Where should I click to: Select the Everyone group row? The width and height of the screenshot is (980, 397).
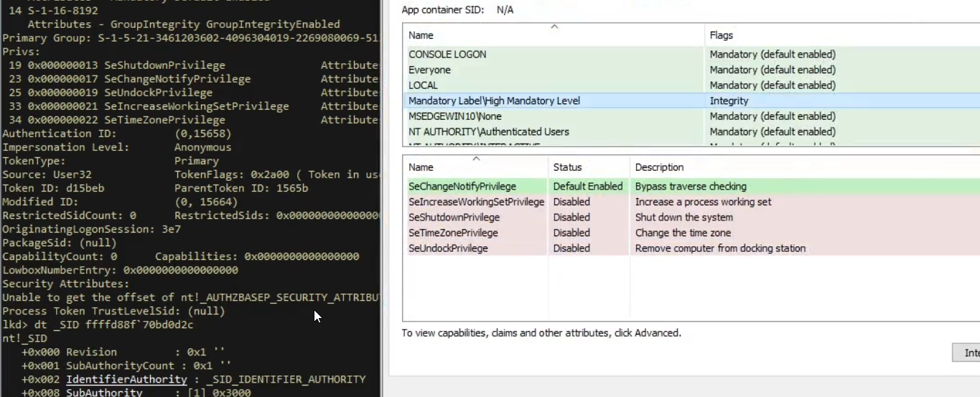691,70
